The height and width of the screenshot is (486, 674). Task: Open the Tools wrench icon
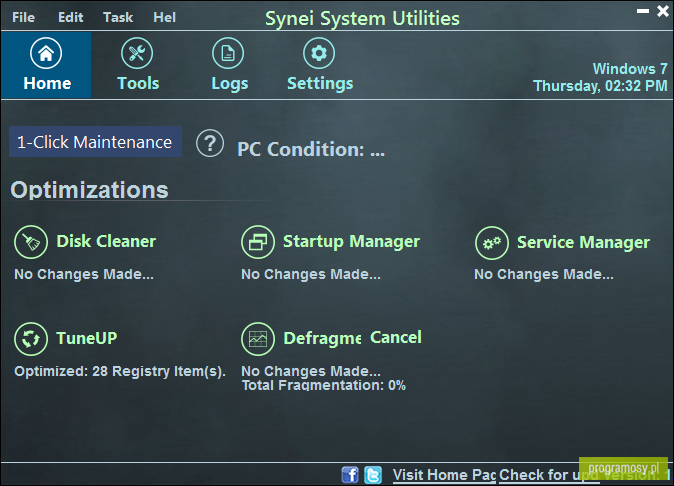click(137, 53)
